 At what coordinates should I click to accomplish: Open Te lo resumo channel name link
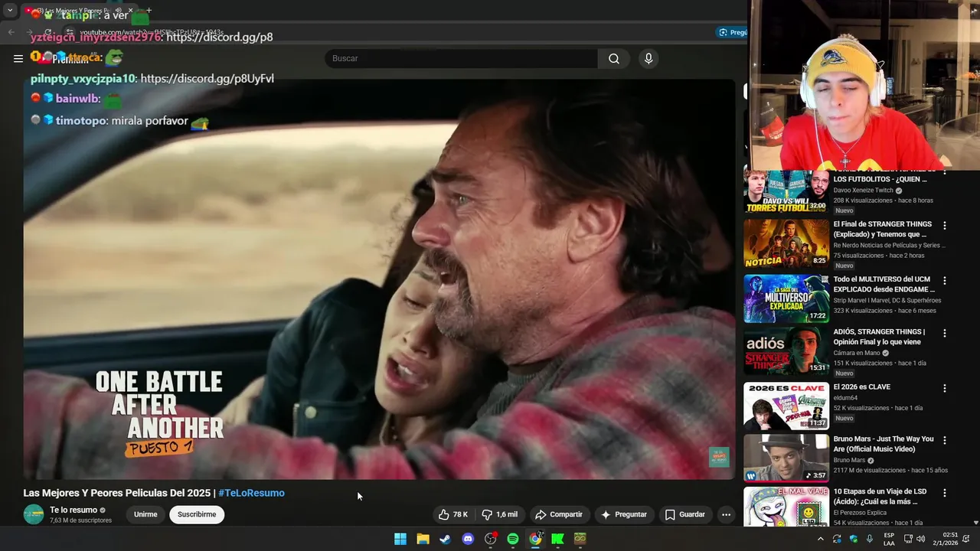click(73, 510)
